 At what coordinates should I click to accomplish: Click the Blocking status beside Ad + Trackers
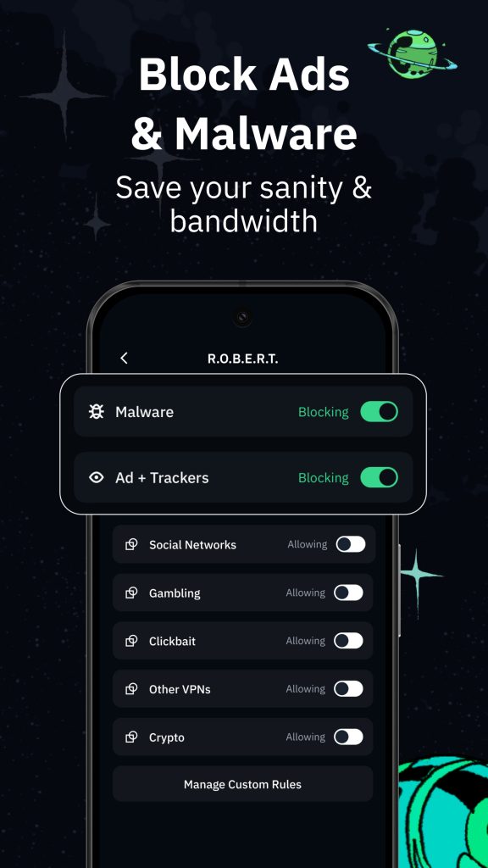324,478
